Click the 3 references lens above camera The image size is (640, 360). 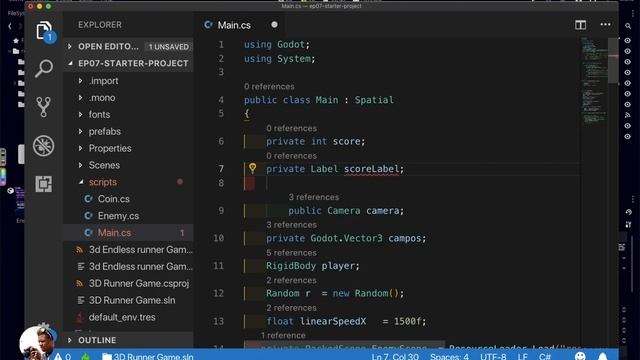(313, 197)
